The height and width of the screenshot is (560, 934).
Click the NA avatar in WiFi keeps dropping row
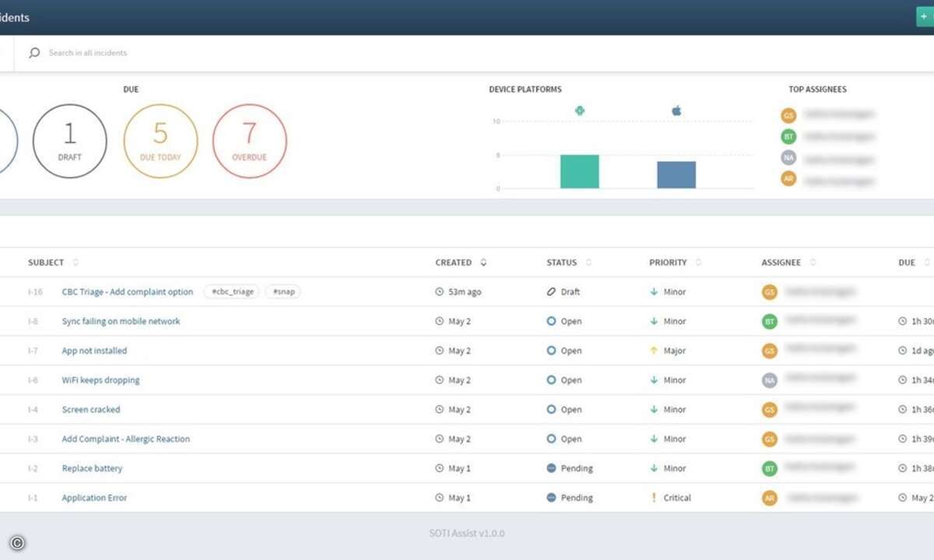(x=770, y=380)
